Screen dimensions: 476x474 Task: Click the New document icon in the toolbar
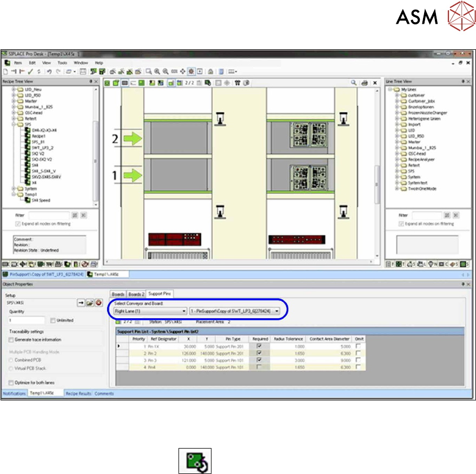click(x=5, y=71)
